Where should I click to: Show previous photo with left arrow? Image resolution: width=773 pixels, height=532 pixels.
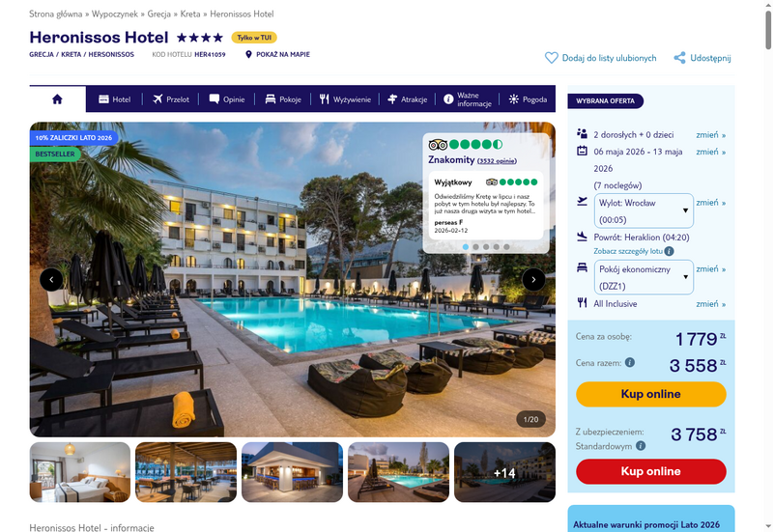click(51, 280)
